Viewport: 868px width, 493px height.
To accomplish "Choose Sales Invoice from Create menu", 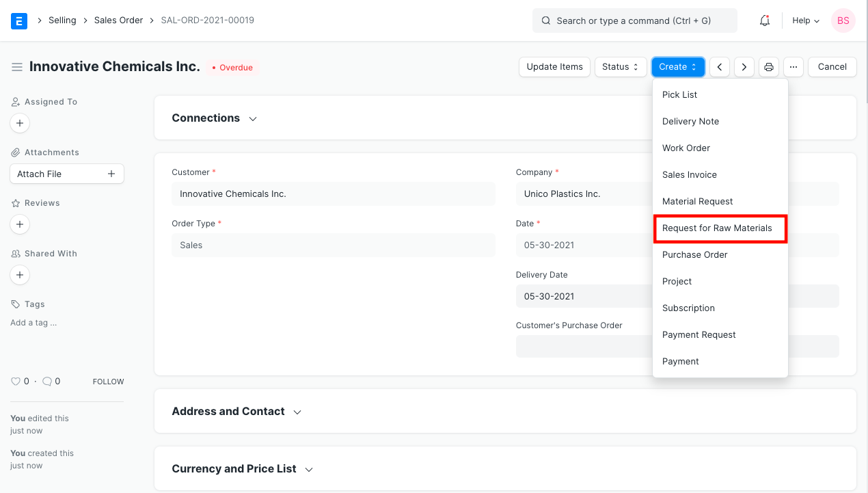I will [689, 175].
